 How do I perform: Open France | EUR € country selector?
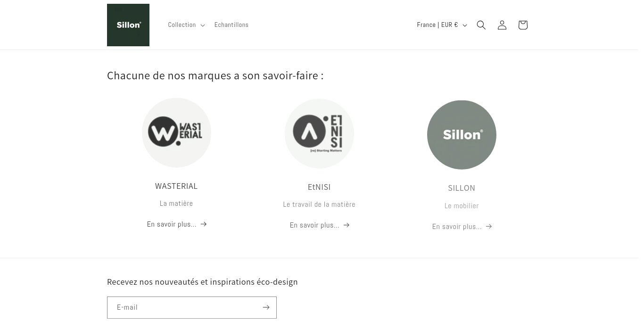pyautogui.click(x=442, y=25)
